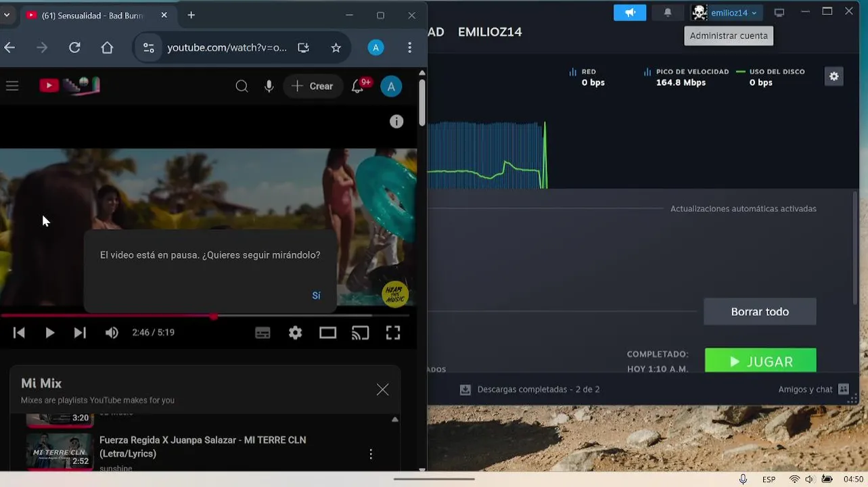868x487 pixels.
Task: Toggle subtitles in the video player
Action: tap(262, 332)
